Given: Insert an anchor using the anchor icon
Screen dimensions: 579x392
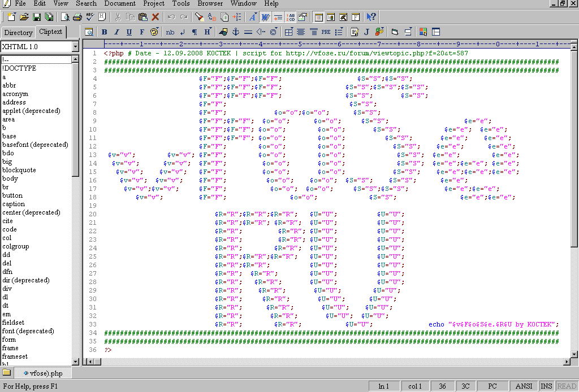Looking at the screenshot, I should [x=236, y=32].
